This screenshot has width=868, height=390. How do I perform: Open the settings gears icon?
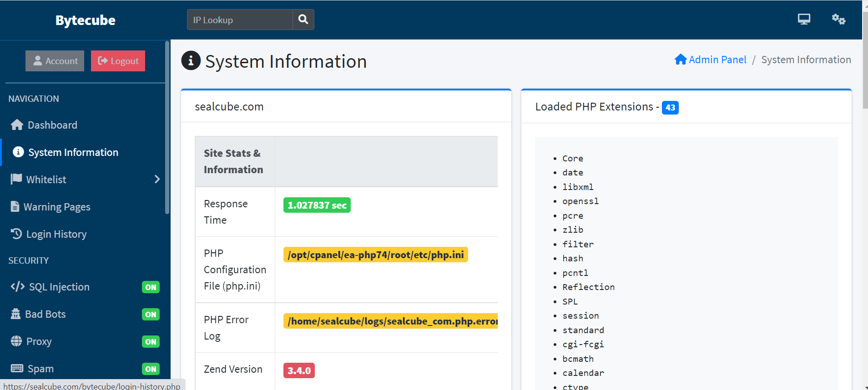coord(838,19)
